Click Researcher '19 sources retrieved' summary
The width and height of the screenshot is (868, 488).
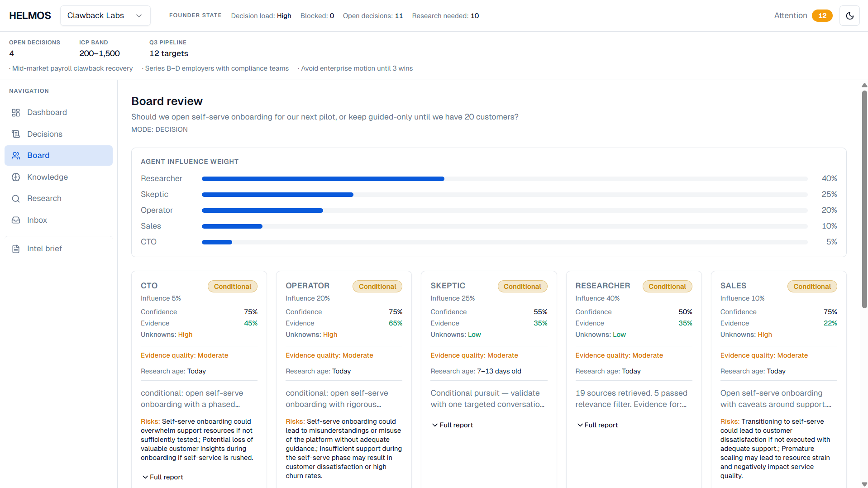point(631,399)
